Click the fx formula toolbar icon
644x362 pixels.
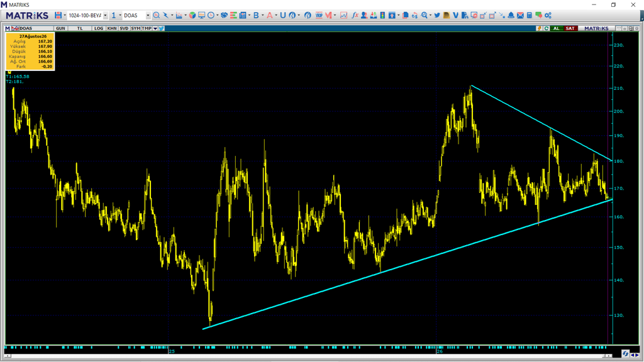[x=355, y=15]
